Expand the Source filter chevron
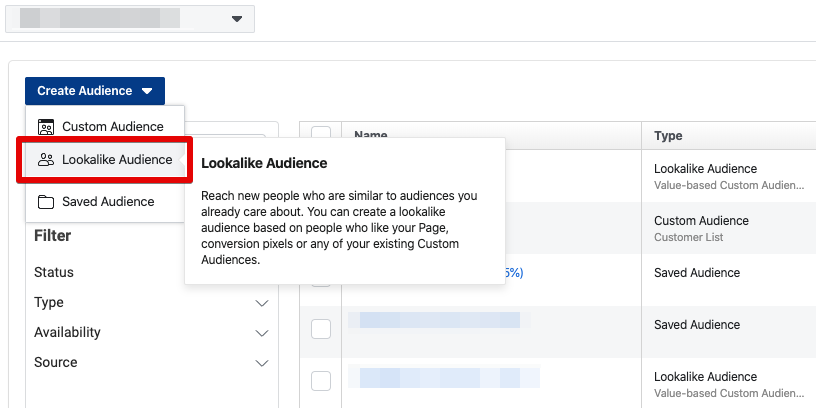The height and width of the screenshot is (408, 816). coord(262,363)
